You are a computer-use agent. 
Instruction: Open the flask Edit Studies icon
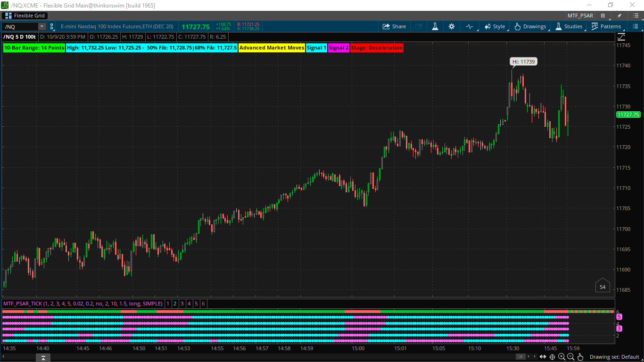click(435, 26)
